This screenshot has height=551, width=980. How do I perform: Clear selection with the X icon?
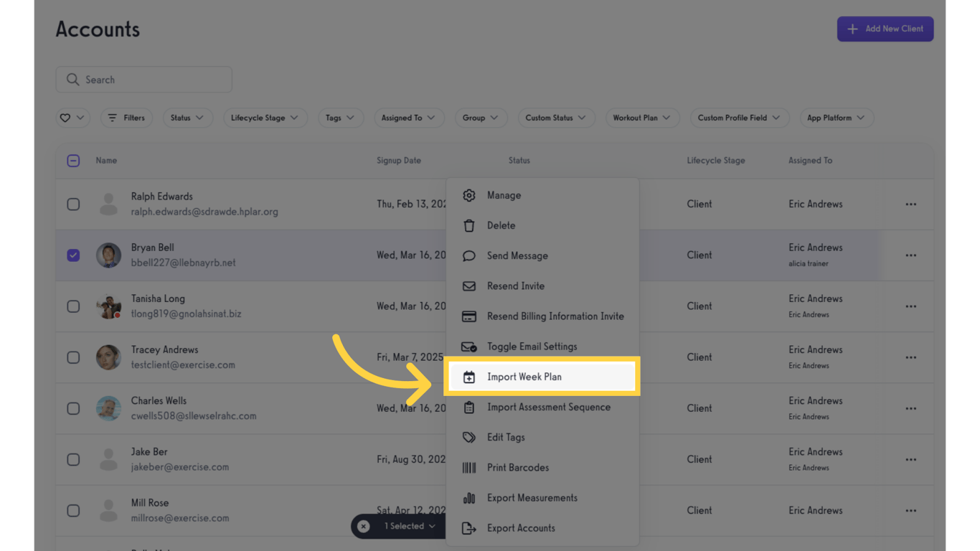tap(364, 527)
